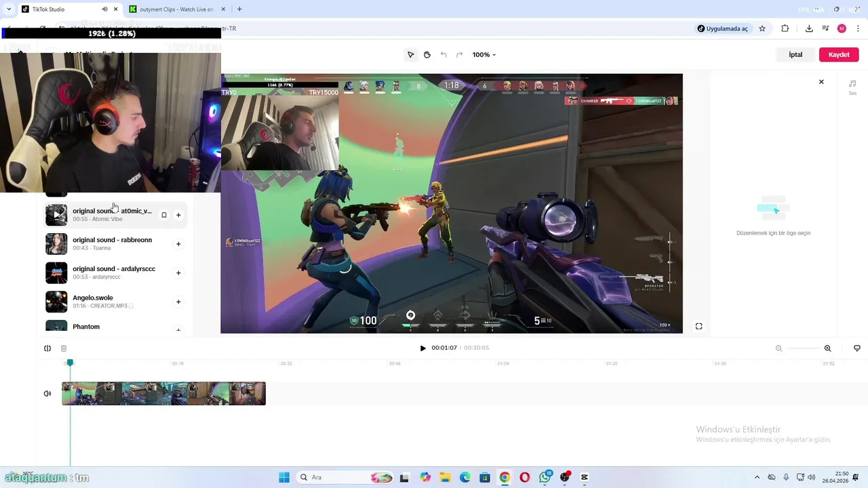Open the browser extensions menu
This screenshot has height=488, width=868.
[785, 28]
